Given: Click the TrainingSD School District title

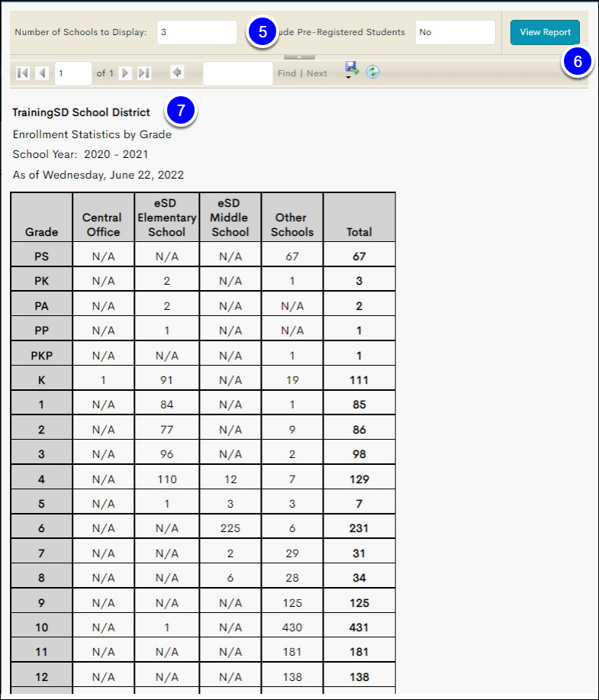Looking at the screenshot, I should click(81, 112).
